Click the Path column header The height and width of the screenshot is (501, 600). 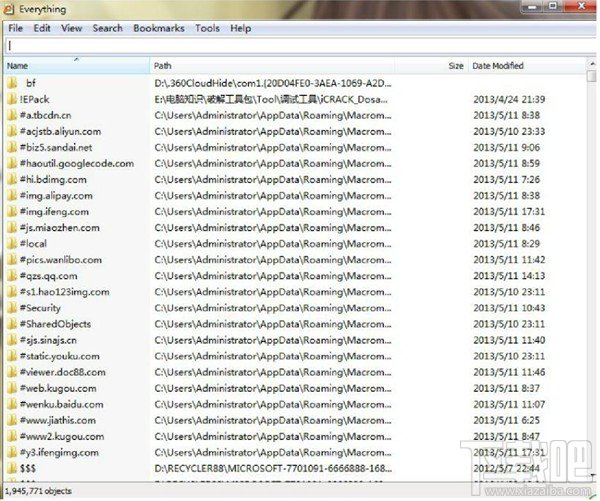272,65
